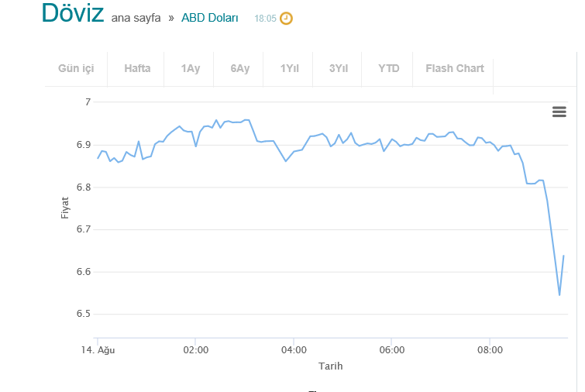585x392 pixels.
Task: Click the 02:00 time axis label
Action: click(x=195, y=350)
